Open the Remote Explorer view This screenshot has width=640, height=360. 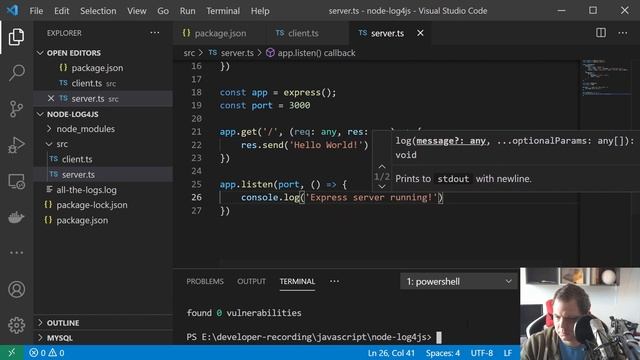[16, 181]
